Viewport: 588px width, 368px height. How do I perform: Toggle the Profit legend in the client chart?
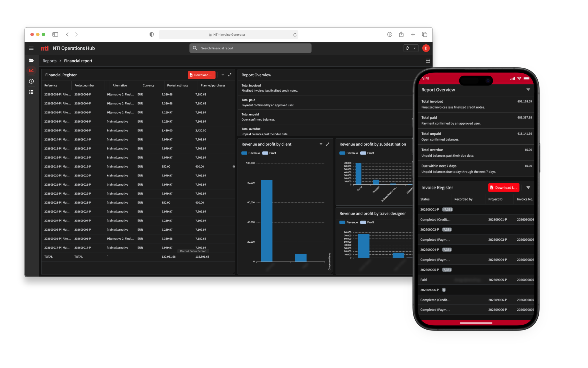(269, 153)
